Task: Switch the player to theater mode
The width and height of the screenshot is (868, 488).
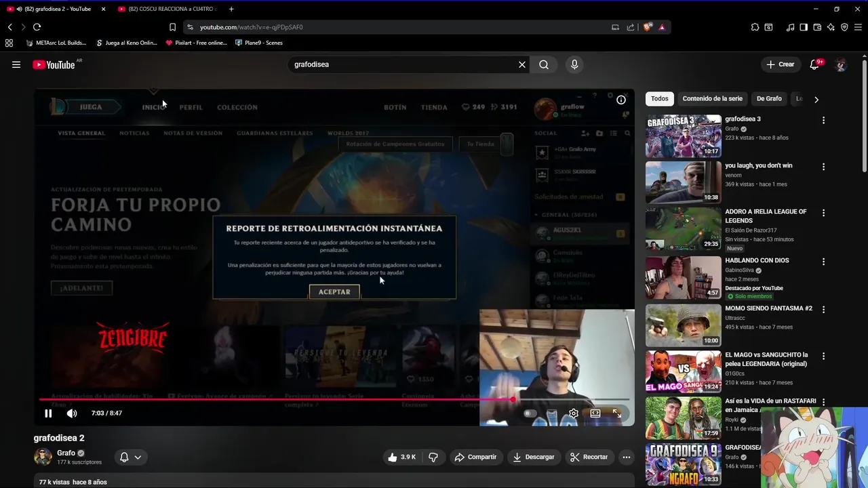Action: point(595,413)
